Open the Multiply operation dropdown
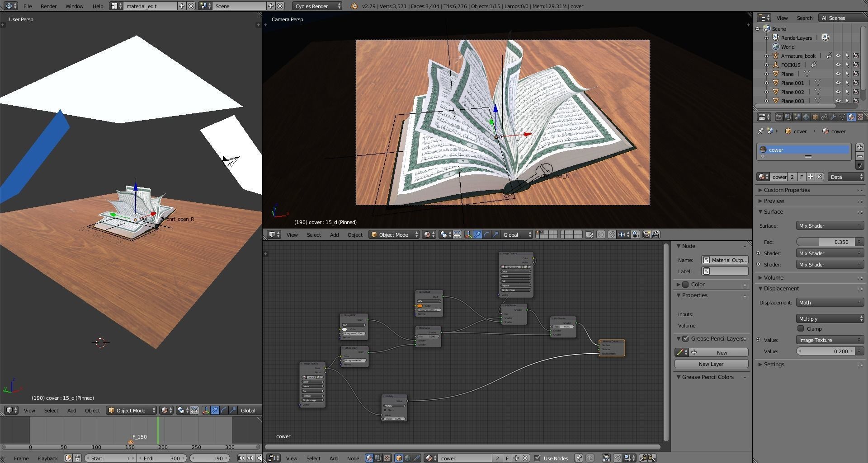 tap(830, 318)
